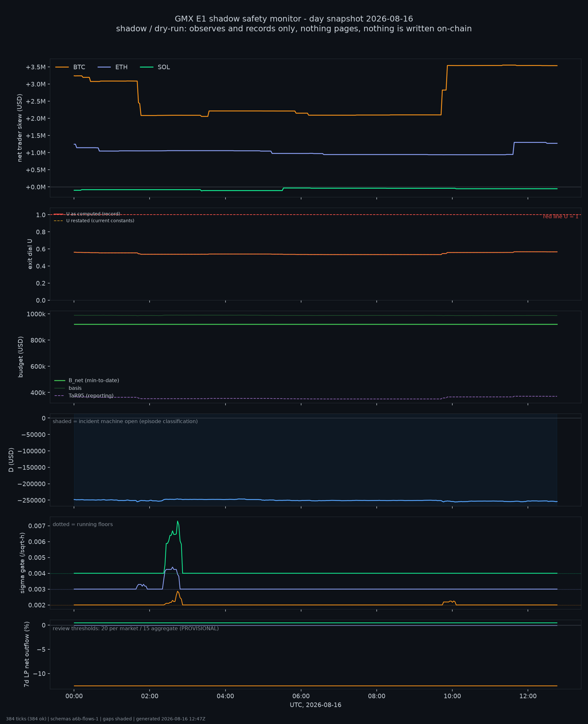This screenshot has height=724, width=588.
Task: Click the 'sigma gate (/sqrt-h)' axis label
Action: coord(22,563)
